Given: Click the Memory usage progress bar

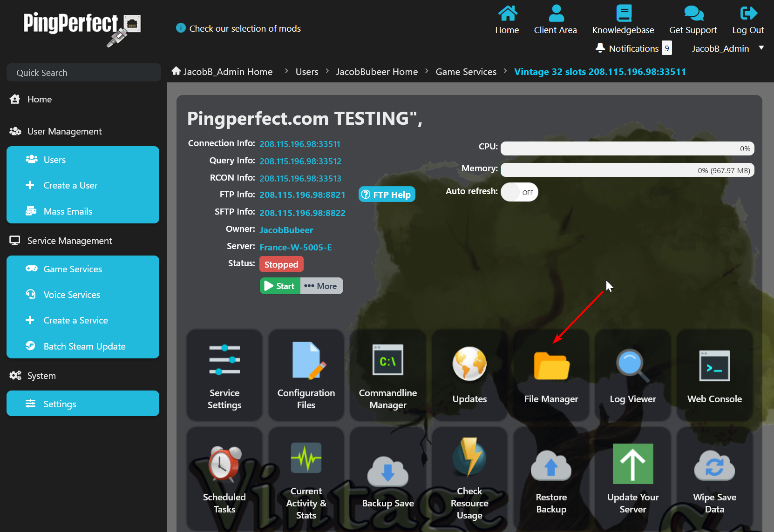Looking at the screenshot, I should click(x=627, y=170).
